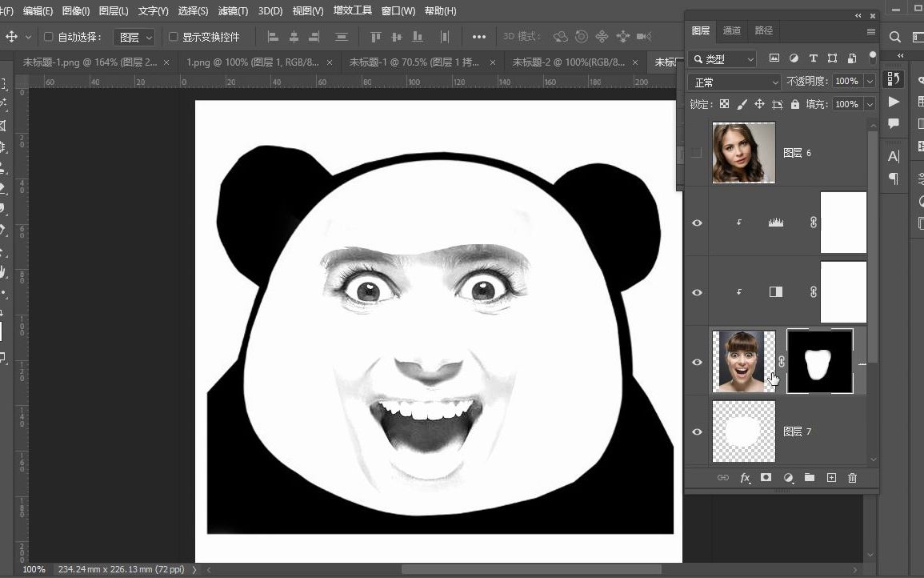Click the Add layer mask icon
Image resolution: width=924 pixels, height=578 pixels.
tap(766, 477)
